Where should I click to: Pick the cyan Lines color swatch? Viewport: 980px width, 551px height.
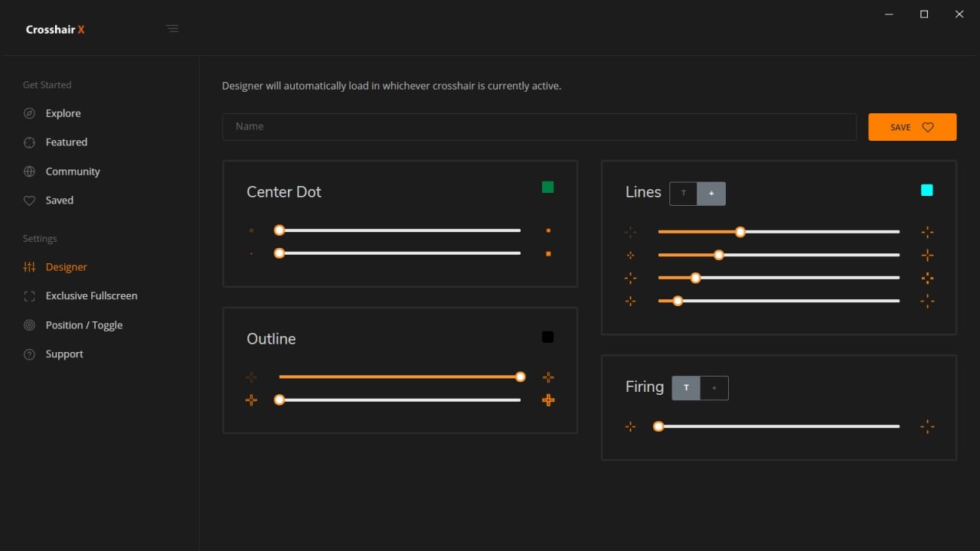click(x=926, y=191)
